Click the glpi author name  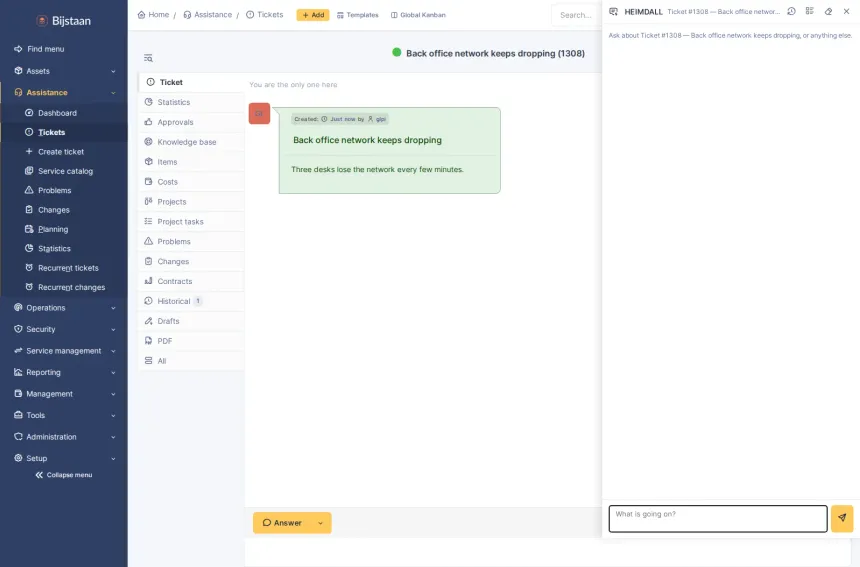point(381,119)
